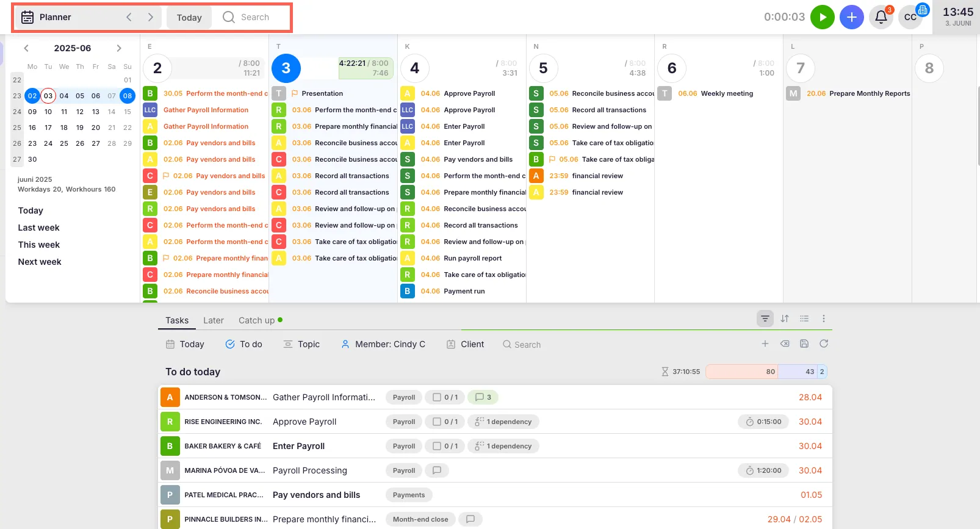Open the Member: Cindy C filter dropdown
This screenshot has width=980, height=529.
(x=383, y=344)
